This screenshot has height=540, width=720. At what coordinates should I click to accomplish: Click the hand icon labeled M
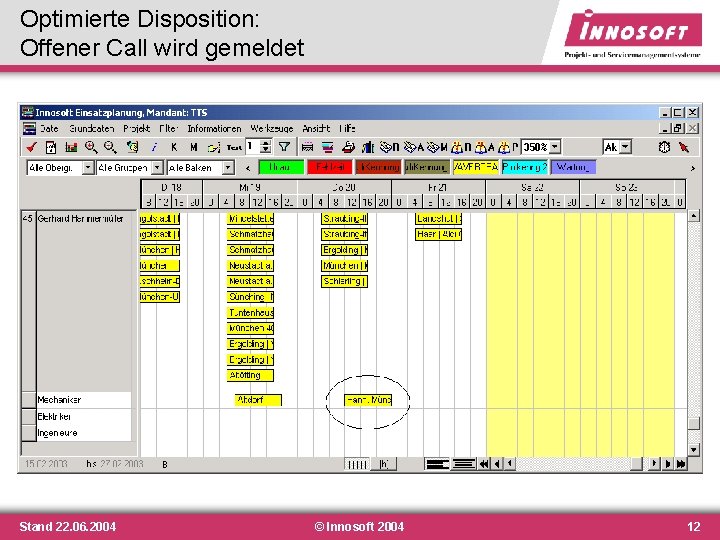(x=438, y=147)
